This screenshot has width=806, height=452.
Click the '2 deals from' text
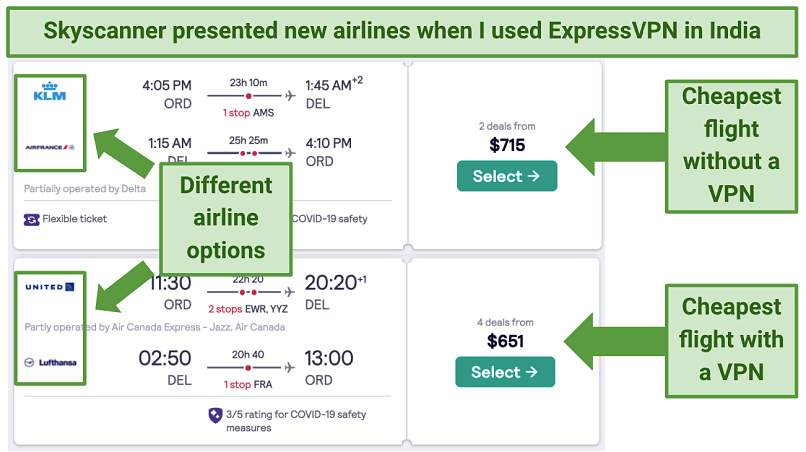point(507,126)
